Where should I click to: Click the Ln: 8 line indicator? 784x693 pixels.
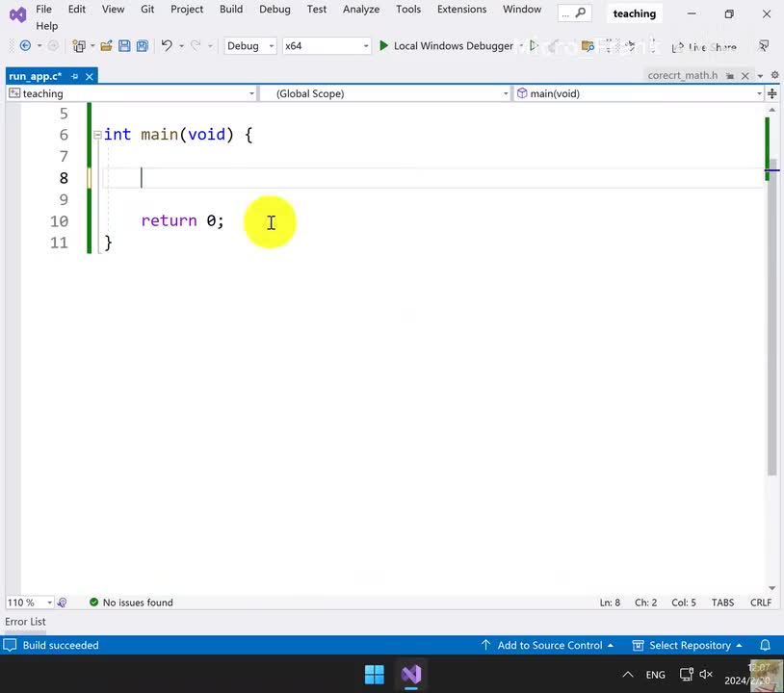pyautogui.click(x=610, y=603)
